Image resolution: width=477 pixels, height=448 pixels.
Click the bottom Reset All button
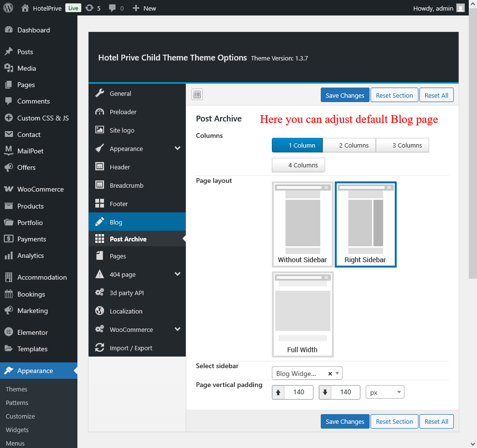[x=436, y=421]
